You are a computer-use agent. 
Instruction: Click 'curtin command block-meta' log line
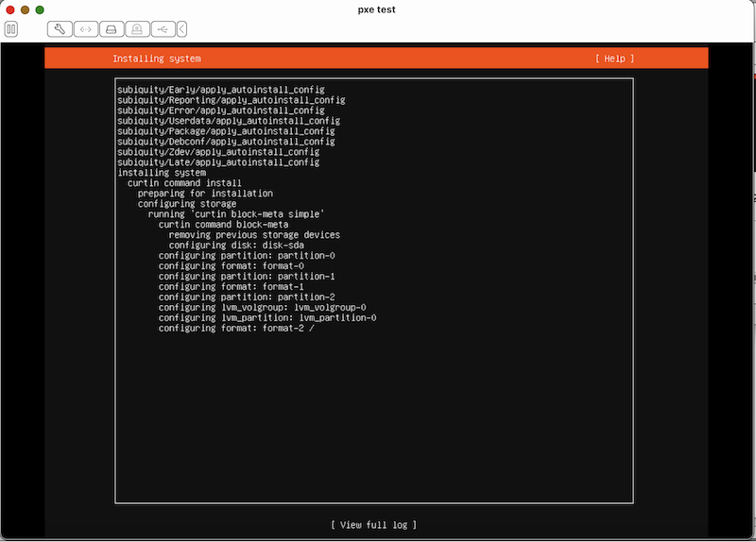(x=223, y=225)
